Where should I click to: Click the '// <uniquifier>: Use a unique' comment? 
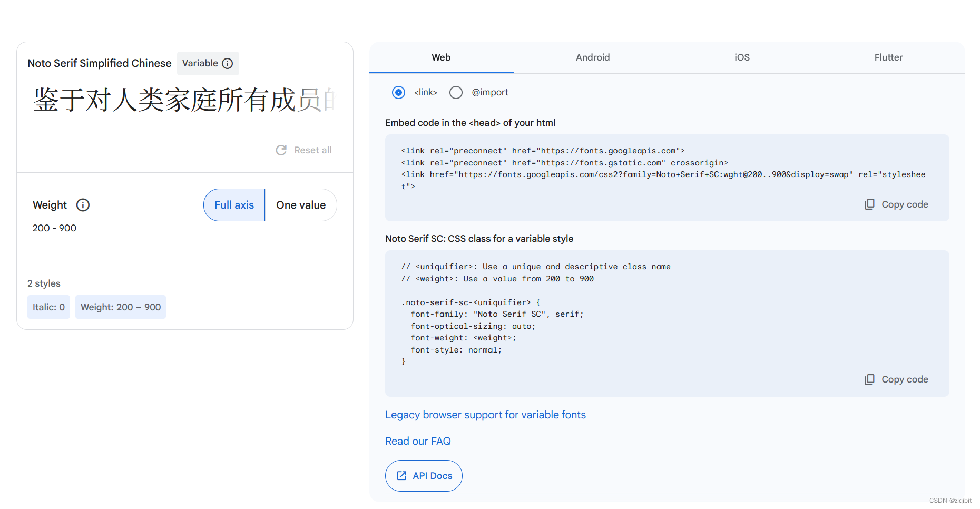[536, 267]
